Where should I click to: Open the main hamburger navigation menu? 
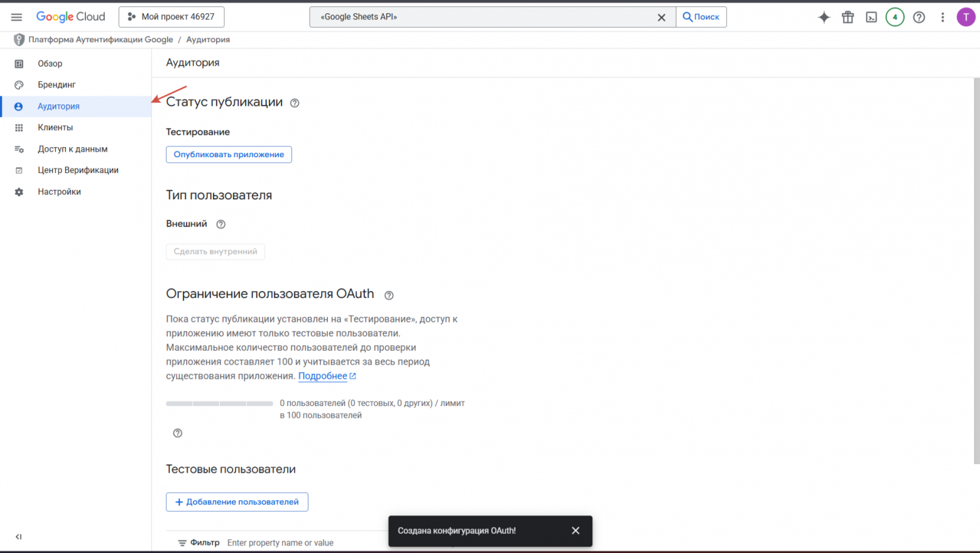16,17
